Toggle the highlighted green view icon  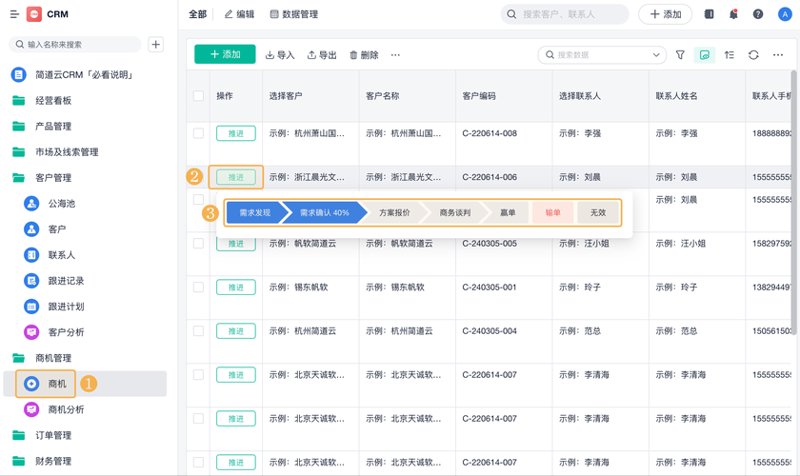pyautogui.click(x=705, y=55)
